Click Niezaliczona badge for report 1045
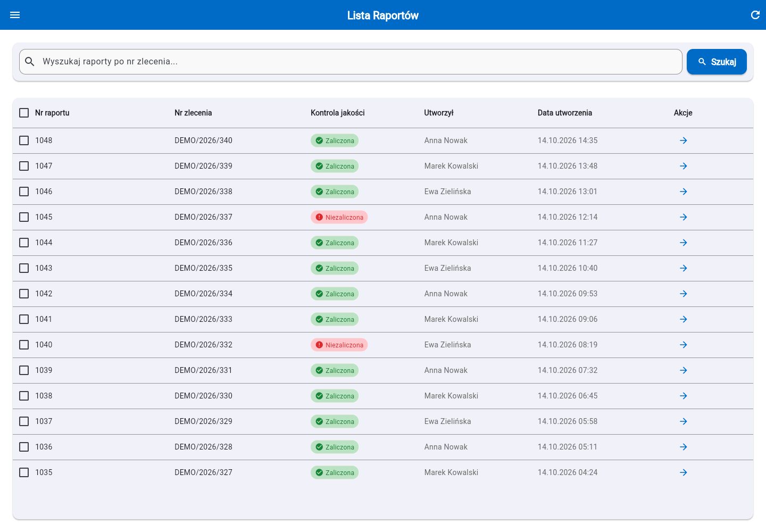Image resolution: width=766 pixels, height=532 pixels. tap(339, 217)
